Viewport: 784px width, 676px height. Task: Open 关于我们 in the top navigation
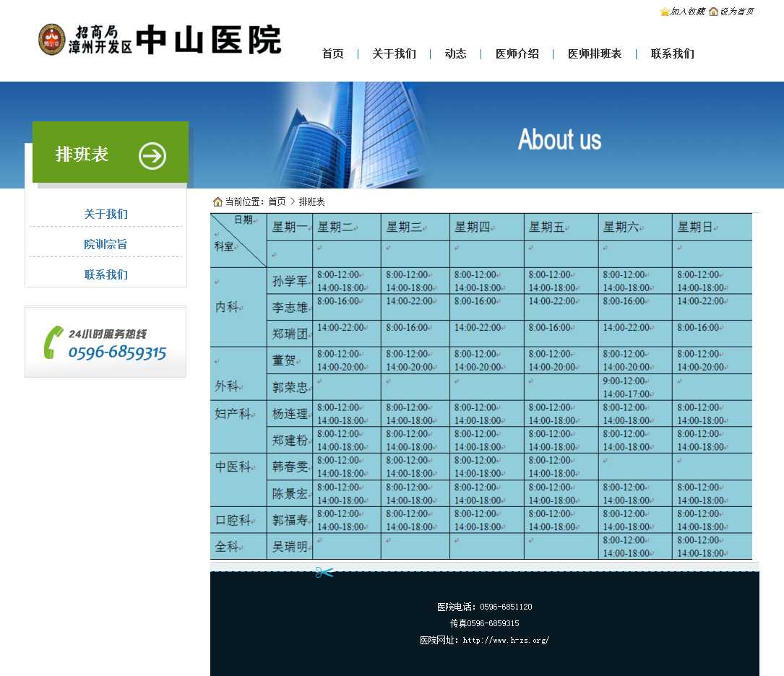click(x=394, y=54)
